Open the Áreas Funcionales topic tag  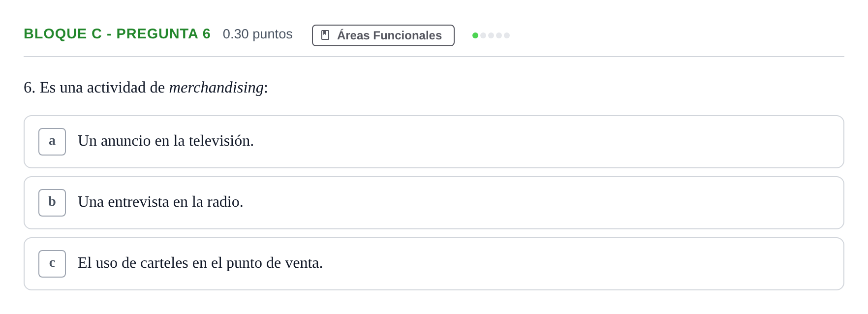tap(383, 35)
